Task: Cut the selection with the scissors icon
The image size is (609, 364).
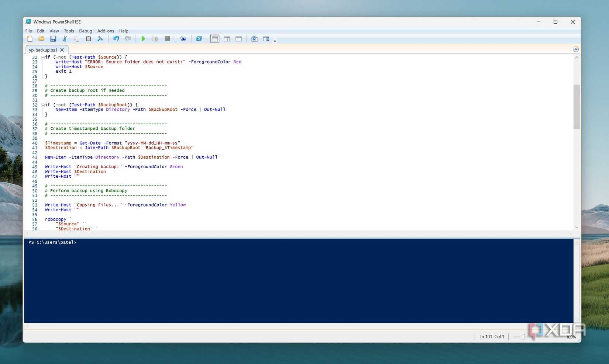Action: [65, 39]
